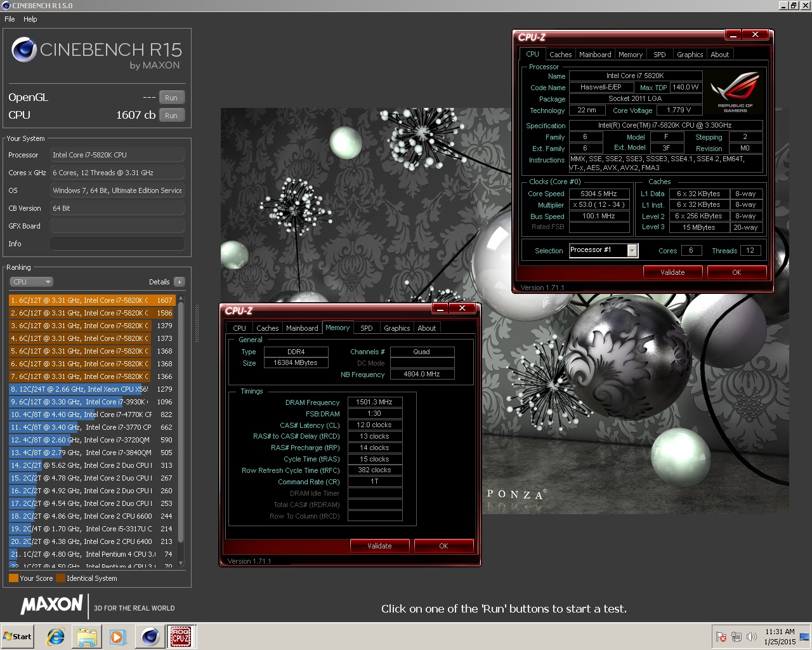The width and height of the screenshot is (812, 650).
Task: Switch to Graphics tab in CPU-Z CPU window
Action: point(690,55)
